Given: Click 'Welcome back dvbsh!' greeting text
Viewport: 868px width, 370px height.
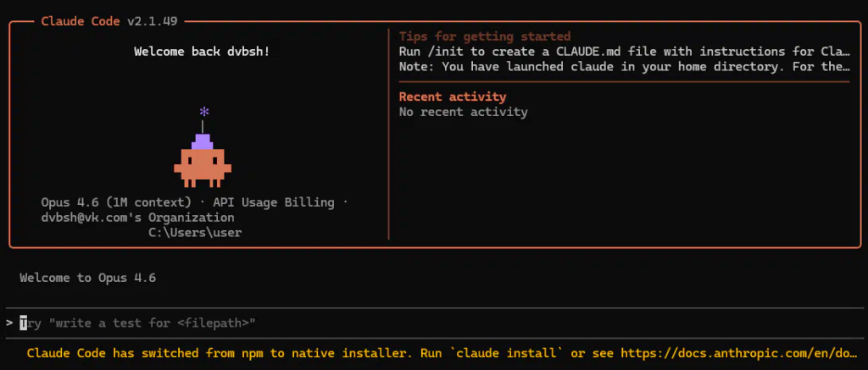Looking at the screenshot, I should pyautogui.click(x=202, y=52).
